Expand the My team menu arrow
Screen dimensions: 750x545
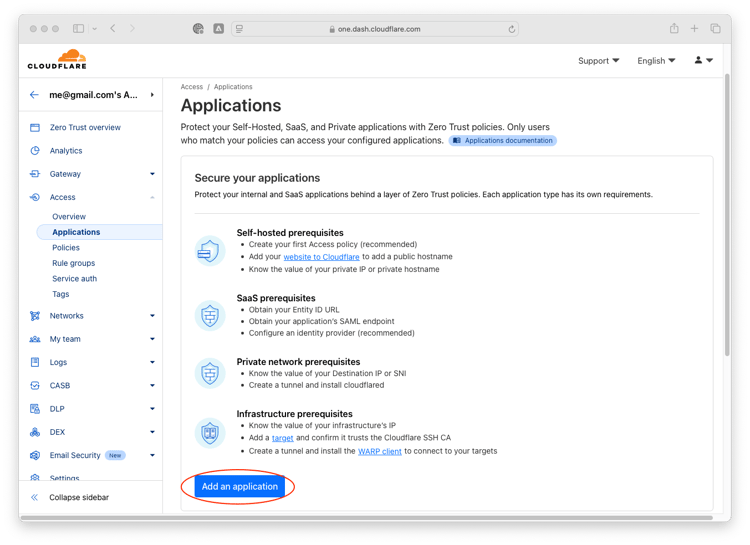[x=152, y=339]
